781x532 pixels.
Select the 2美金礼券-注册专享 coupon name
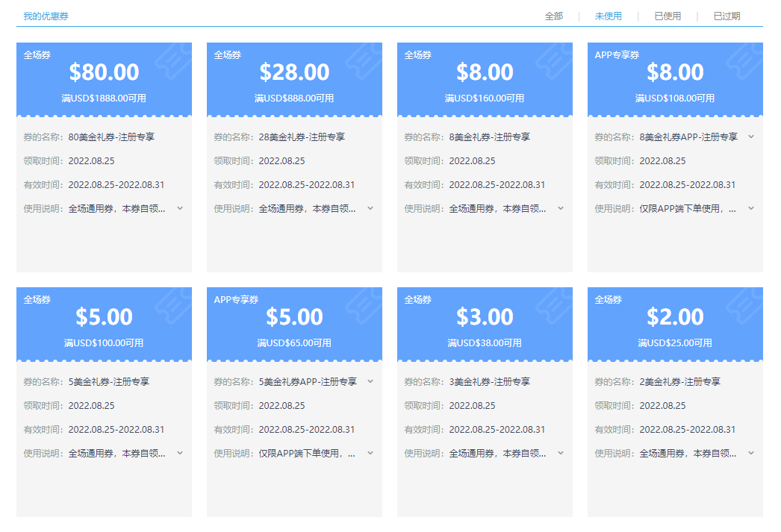pyautogui.click(x=680, y=382)
